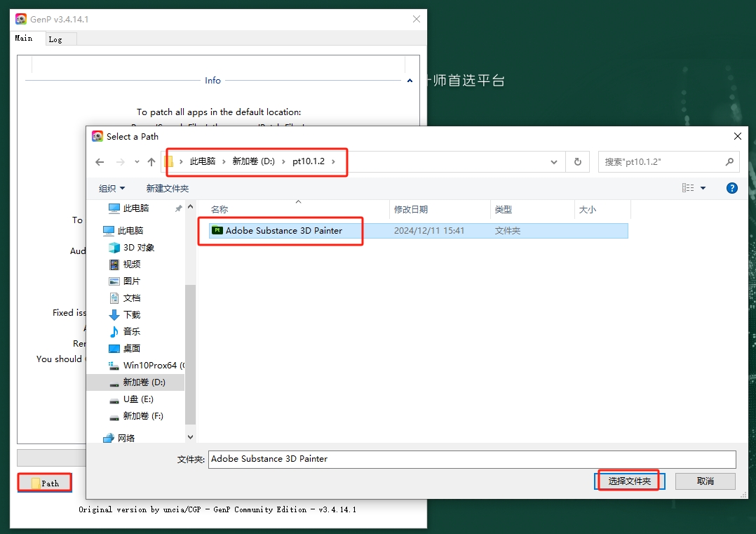Open the 组织 dropdown menu
756x534 pixels.
tap(112, 189)
